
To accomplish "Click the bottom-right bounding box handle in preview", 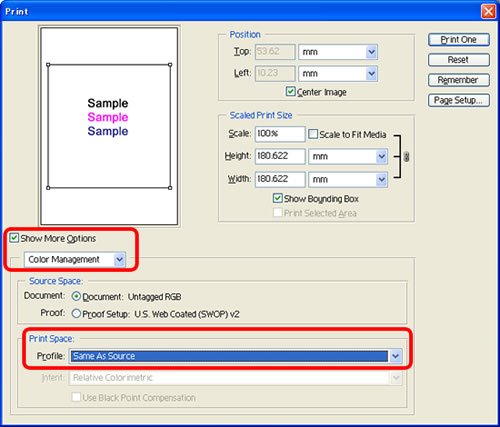I will pos(170,188).
